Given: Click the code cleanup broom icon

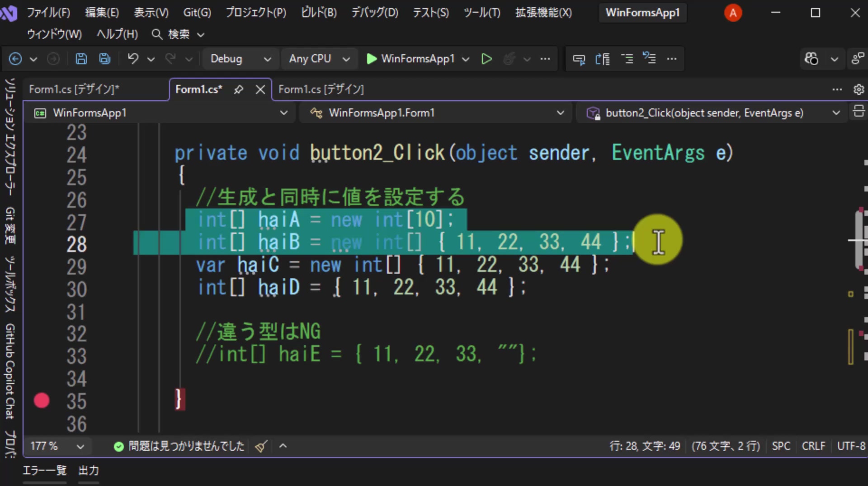Looking at the screenshot, I should [261, 447].
